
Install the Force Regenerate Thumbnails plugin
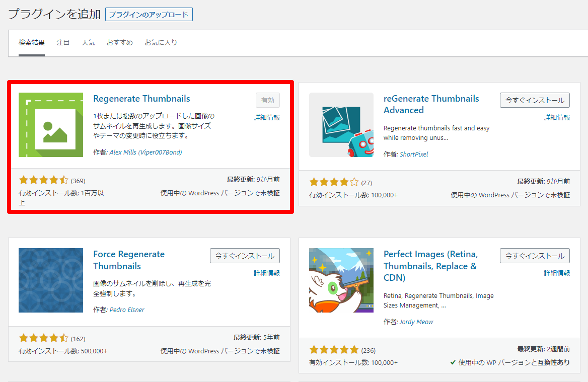(245, 256)
